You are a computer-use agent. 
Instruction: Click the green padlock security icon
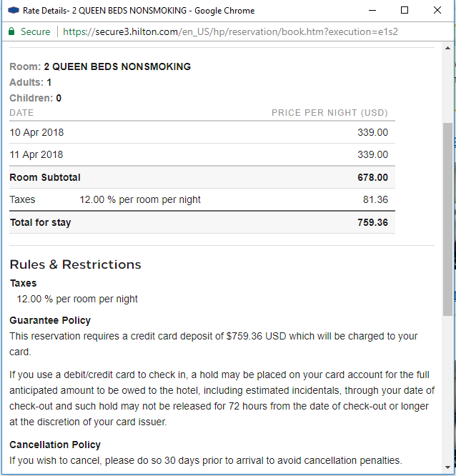pyautogui.click(x=11, y=31)
